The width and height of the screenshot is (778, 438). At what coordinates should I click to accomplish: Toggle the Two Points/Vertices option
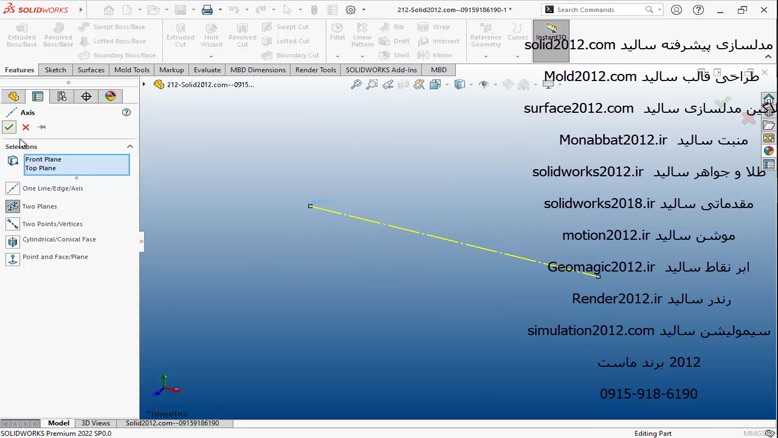pos(12,224)
